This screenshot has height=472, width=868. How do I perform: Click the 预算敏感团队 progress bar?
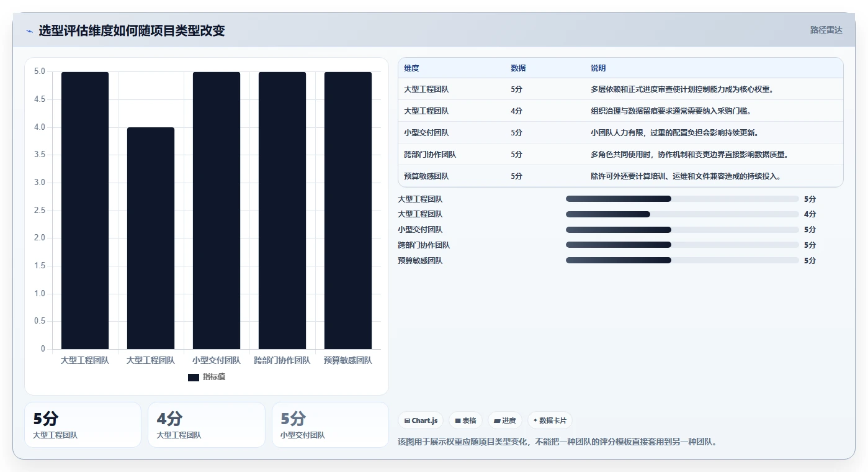[682, 261]
